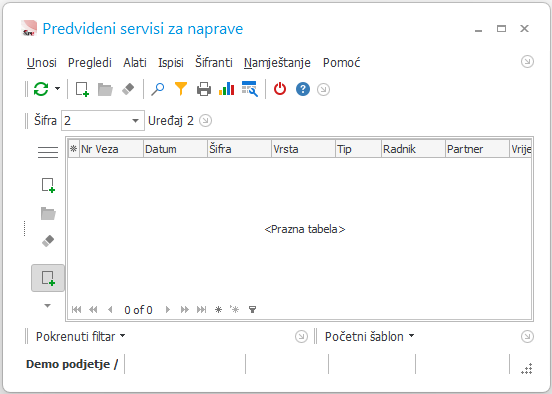Go to last record navigator button

(x=201, y=309)
